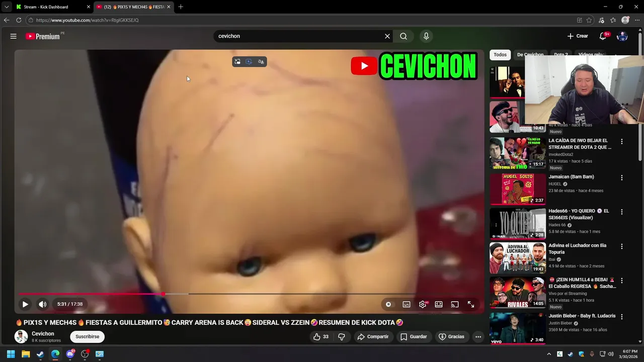The image size is (644, 362).
Task: Click the translate overlay icon on video
Action: pos(261,61)
